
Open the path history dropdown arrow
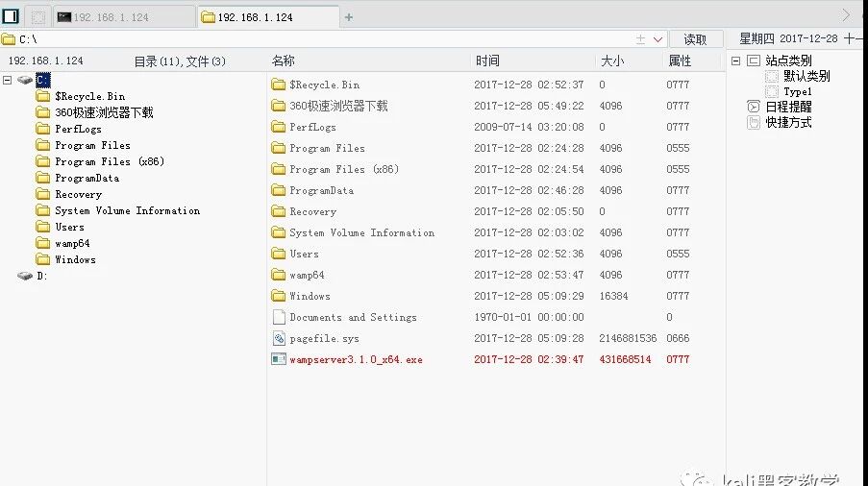click(657, 39)
